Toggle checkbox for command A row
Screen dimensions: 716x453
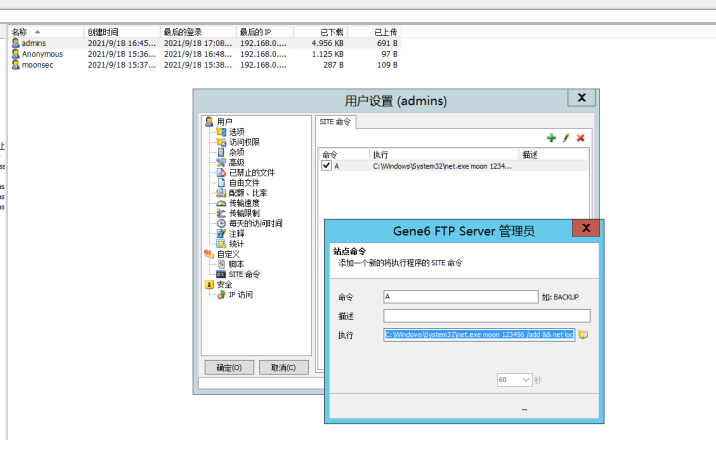[x=326, y=166]
